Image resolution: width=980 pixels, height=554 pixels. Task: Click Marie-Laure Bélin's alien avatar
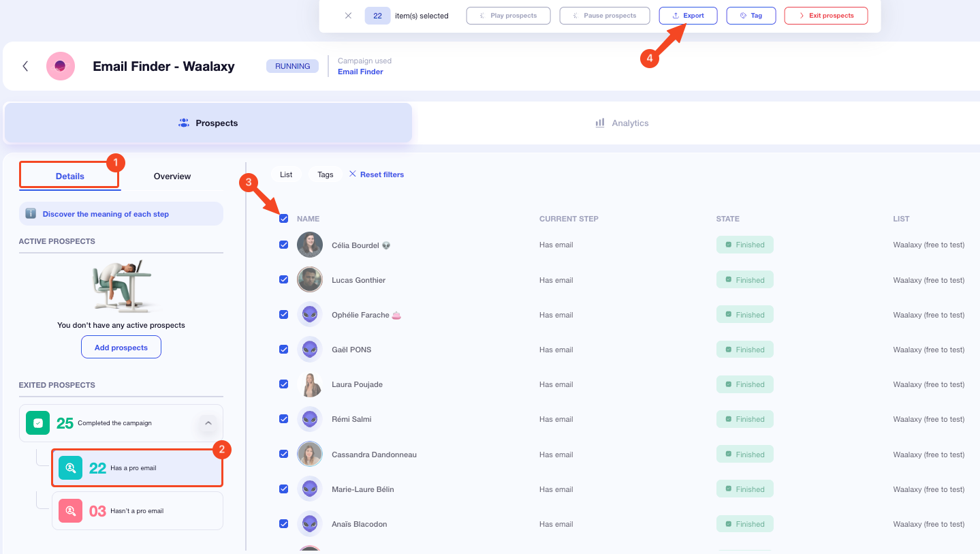310,489
